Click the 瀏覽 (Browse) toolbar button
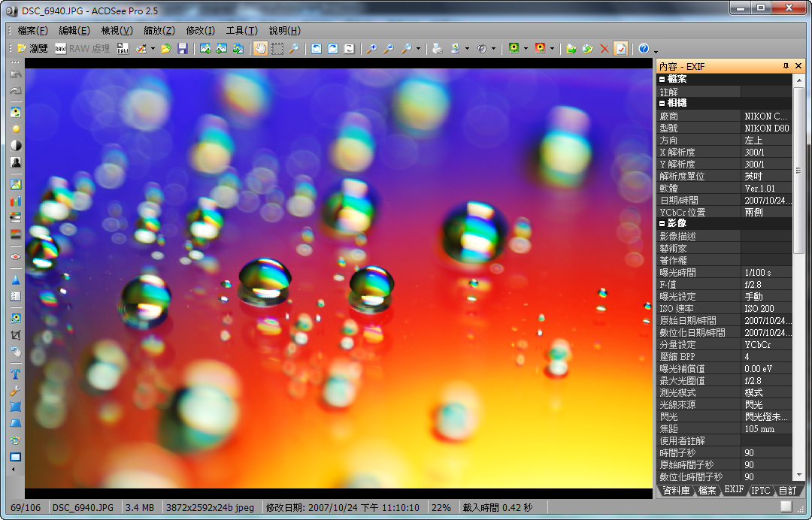 click(x=32, y=49)
